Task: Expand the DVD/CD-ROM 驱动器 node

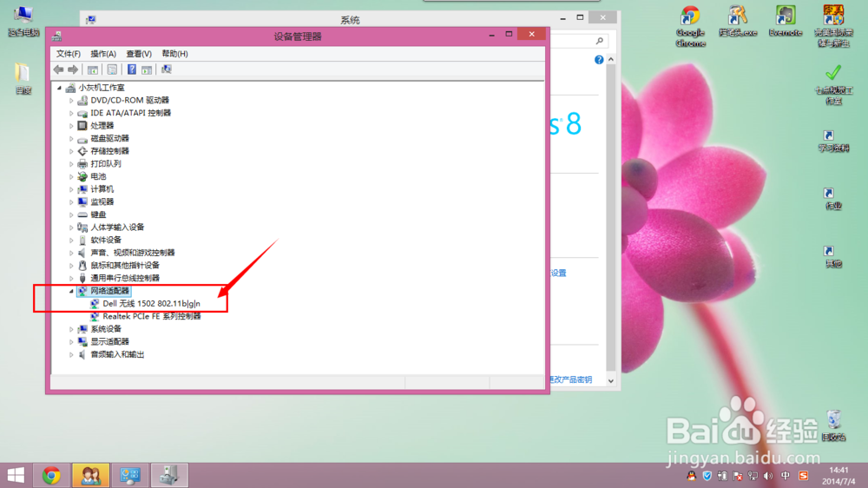Action: pos(71,100)
